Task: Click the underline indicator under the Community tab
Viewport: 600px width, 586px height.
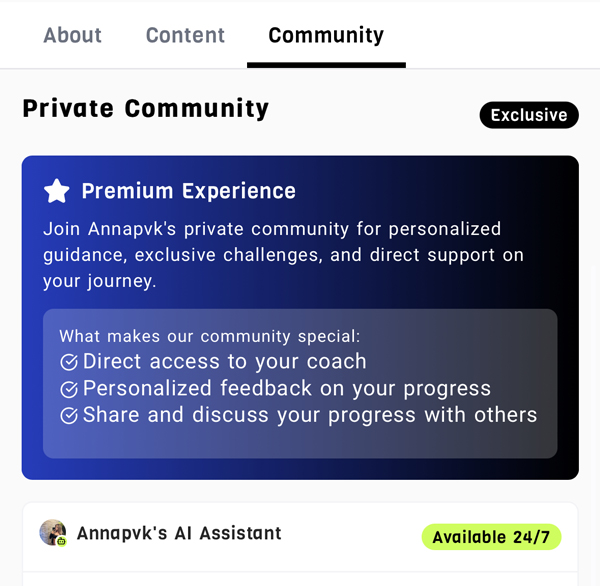Action: click(x=326, y=65)
